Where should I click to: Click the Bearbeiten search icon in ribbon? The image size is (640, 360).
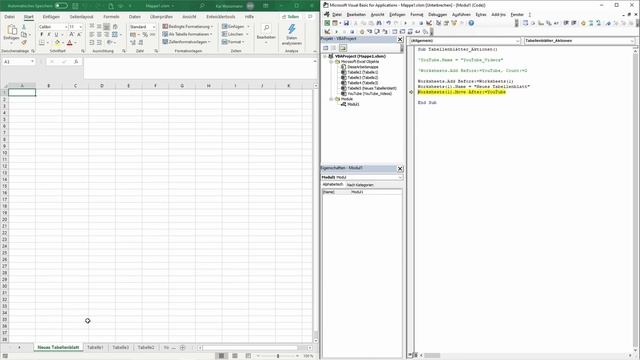coord(266,28)
